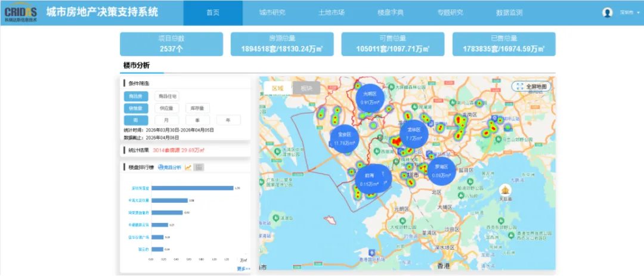
Task: Click the red heatmap hotspot left of 龙华区
Action: (x=396, y=142)
